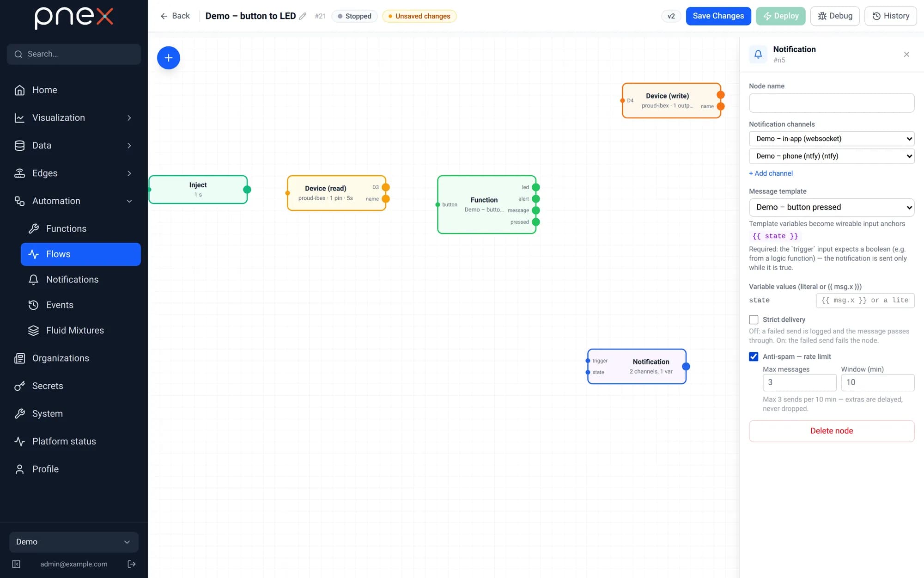The image size is (924, 578).
Task: Click the Notification bell icon in panel header
Action: click(758, 54)
